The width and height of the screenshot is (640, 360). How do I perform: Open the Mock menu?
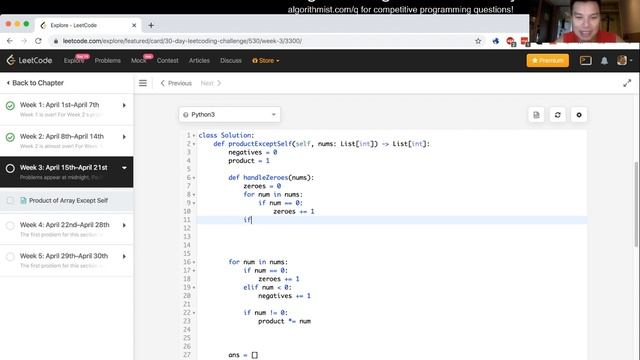point(139,60)
